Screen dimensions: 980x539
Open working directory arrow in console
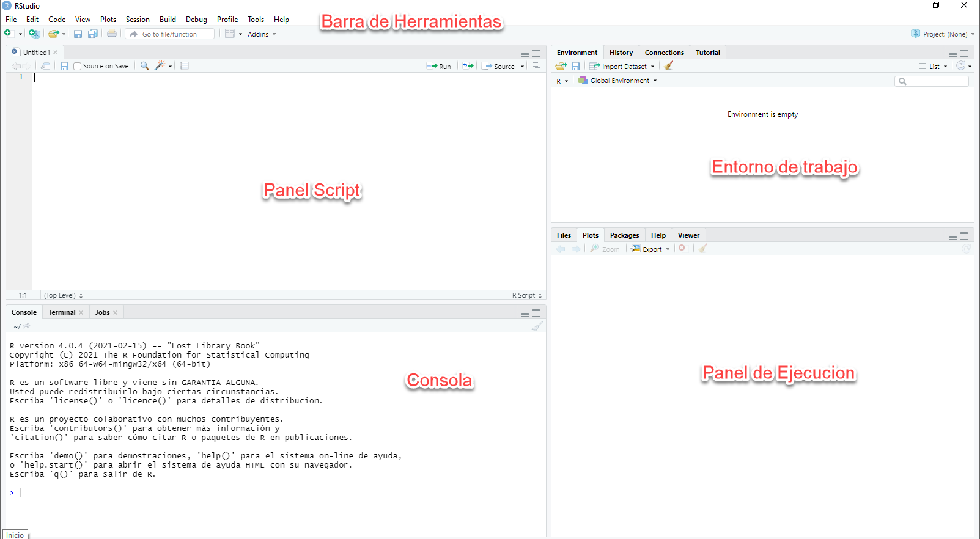[x=27, y=326]
